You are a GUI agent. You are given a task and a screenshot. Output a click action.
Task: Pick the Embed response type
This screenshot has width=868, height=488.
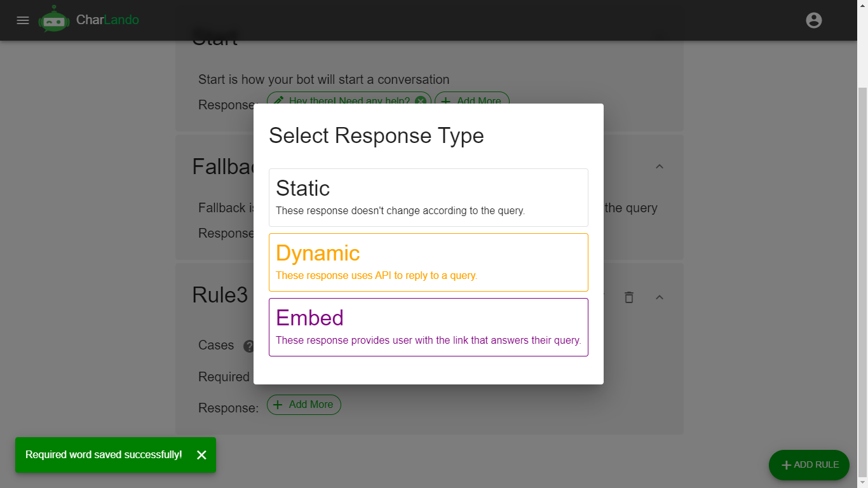[x=428, y=327]
